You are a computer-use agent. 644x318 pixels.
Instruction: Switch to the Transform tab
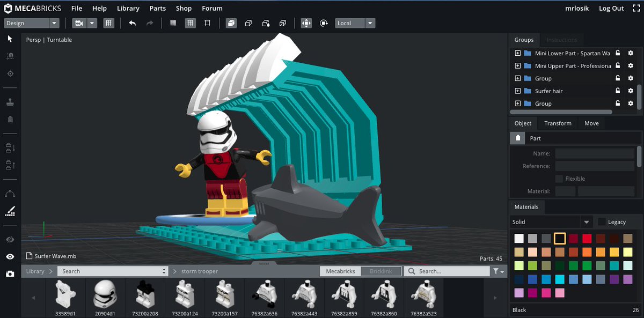pyautogui.click(x=558, y=123)
